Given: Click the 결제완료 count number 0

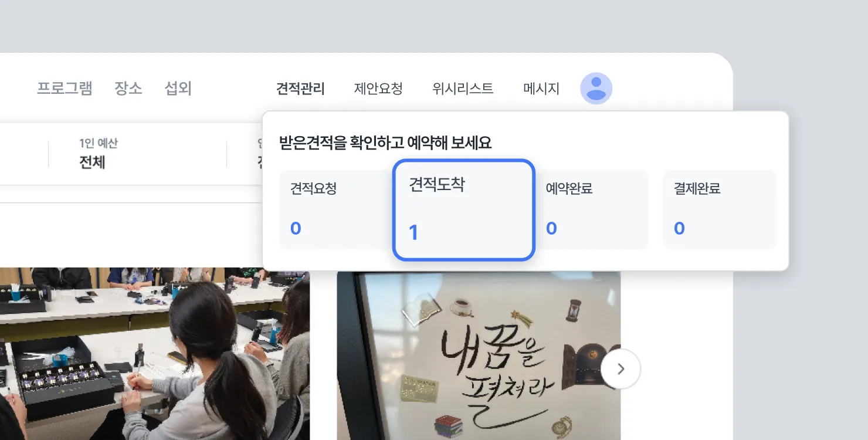Looking at the screenshot, I should [x=679, y=228].
